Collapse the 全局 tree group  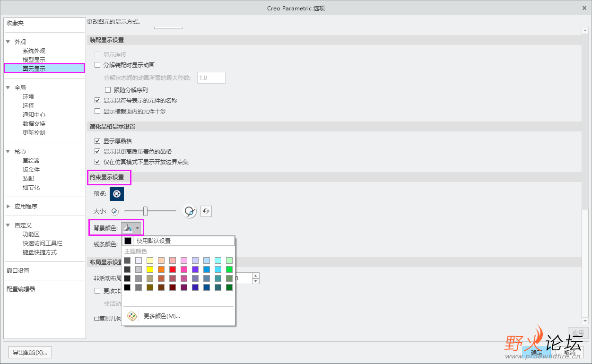(8, 87)
